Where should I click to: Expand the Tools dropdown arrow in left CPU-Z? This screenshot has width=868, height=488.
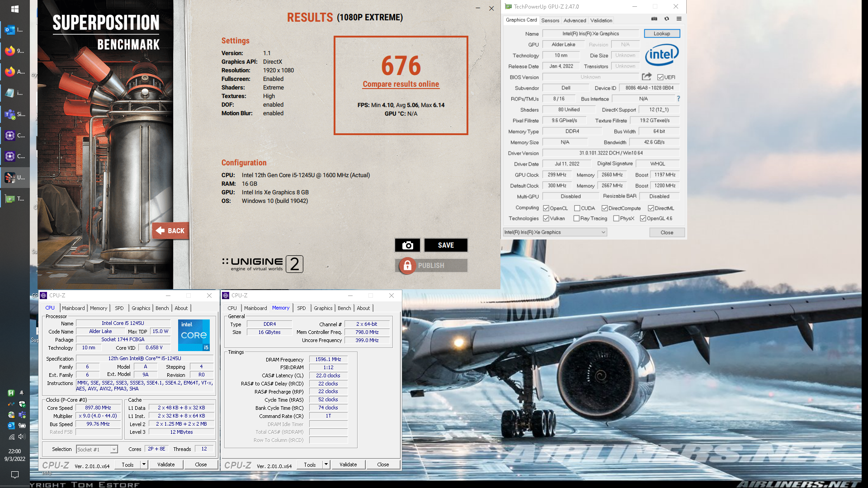pos(144,464)
